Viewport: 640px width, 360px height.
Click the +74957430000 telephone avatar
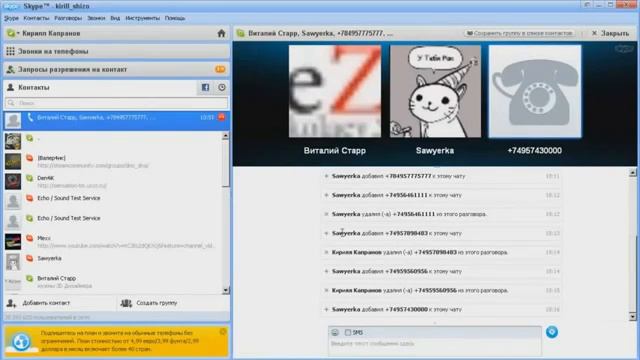(x=535, y=91)
